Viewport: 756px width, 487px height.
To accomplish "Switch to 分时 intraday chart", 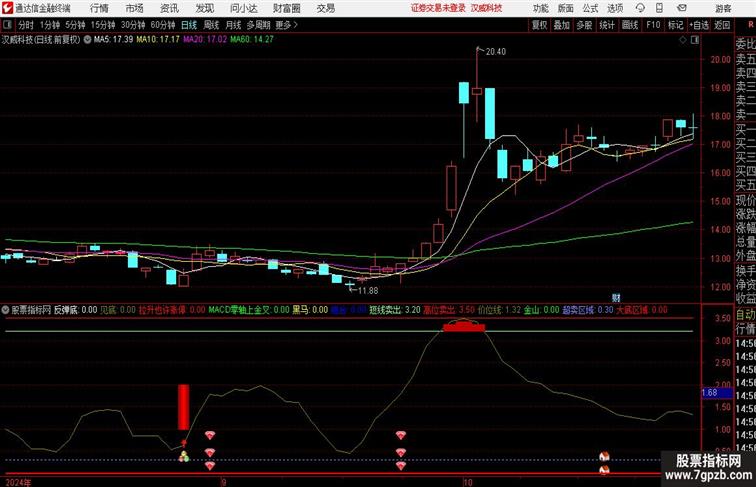I will point(26,25).
